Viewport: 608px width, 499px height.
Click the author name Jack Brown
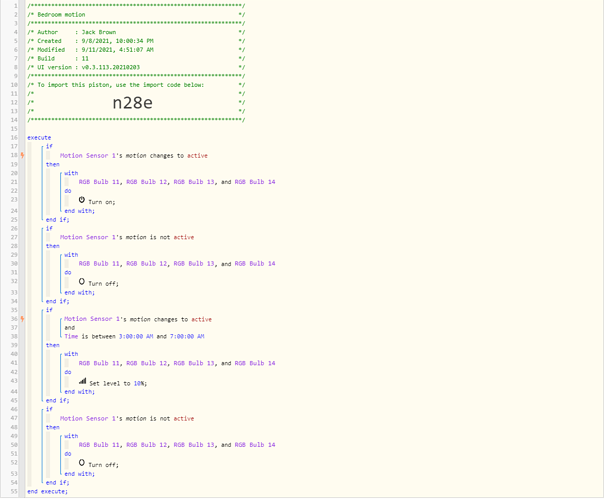pos(99,32)
